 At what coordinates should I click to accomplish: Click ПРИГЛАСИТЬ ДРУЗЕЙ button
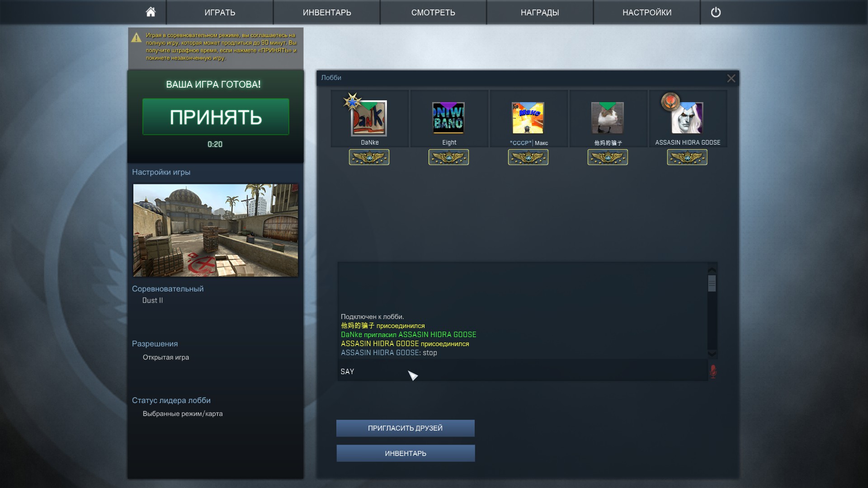click(405, 428)
